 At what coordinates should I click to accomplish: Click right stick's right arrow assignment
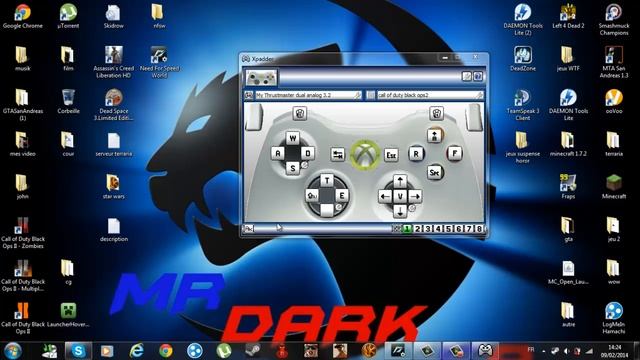[415, 196]
